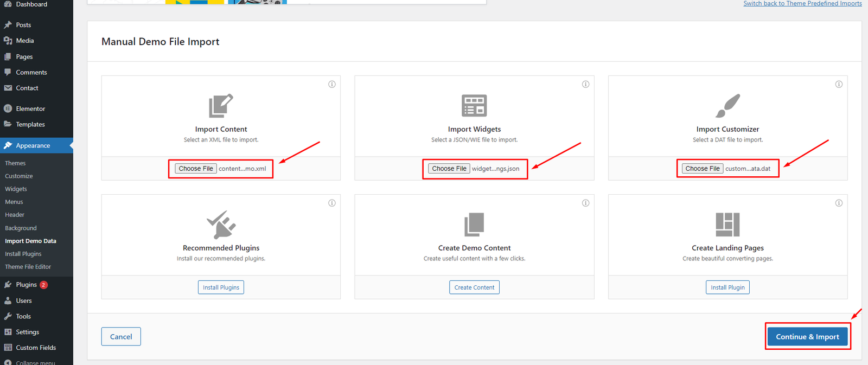Click the Create Content button
Viewport: 868px width, 365px height.
pyautogui.click(x=474, y=287)
